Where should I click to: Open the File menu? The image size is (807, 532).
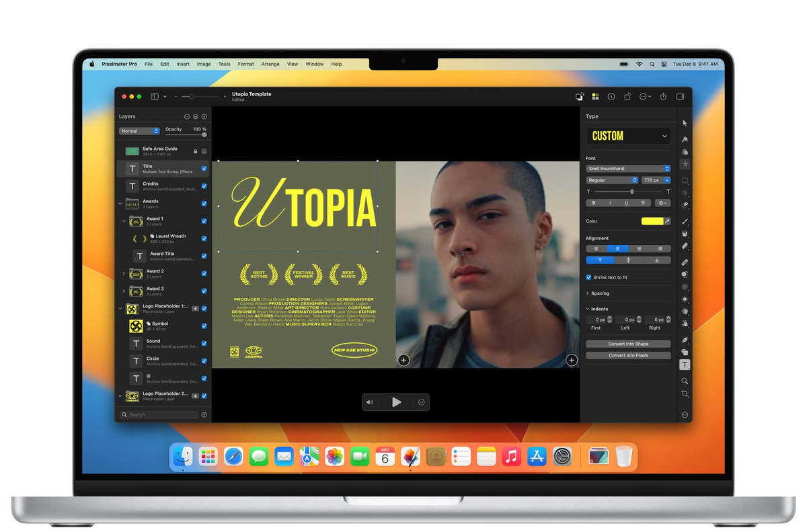[148, 64]
